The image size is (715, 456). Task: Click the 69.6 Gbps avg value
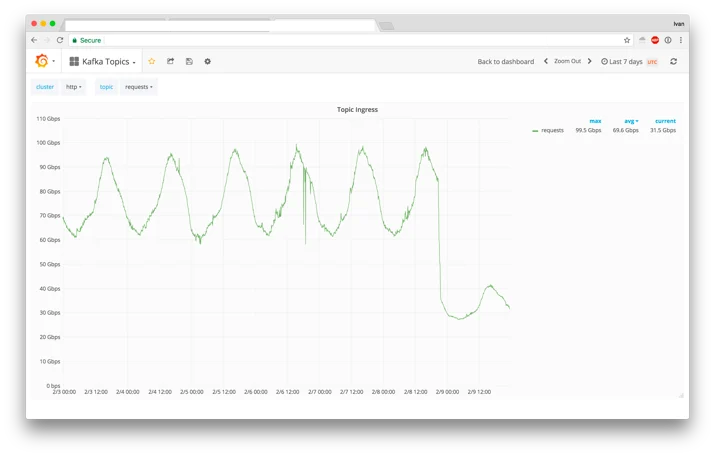pos(626,130)
